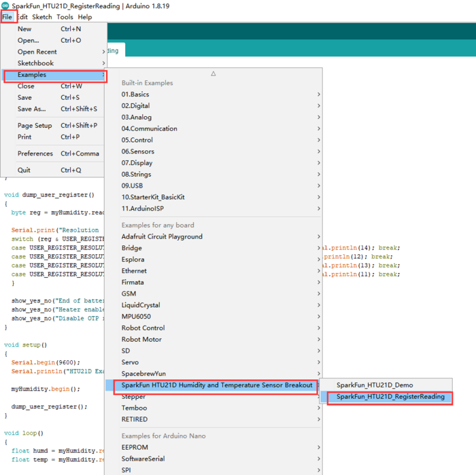Open the Bridge examples submenu
The width and height of the screenshot is (476, 475).
click(214, 248)
